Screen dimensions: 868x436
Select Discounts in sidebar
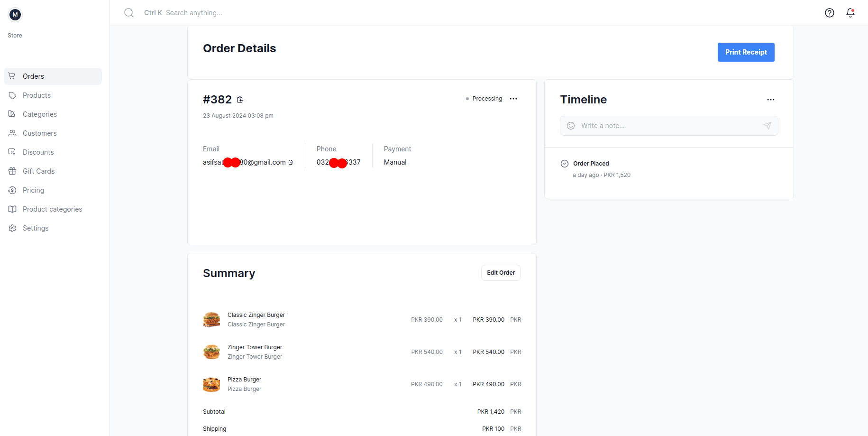53,152
